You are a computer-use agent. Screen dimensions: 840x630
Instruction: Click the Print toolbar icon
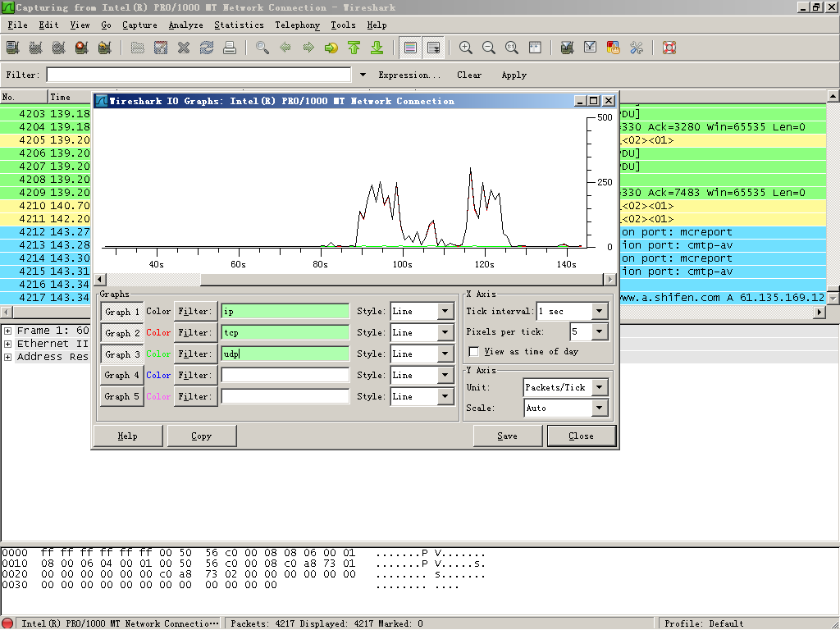231,48
